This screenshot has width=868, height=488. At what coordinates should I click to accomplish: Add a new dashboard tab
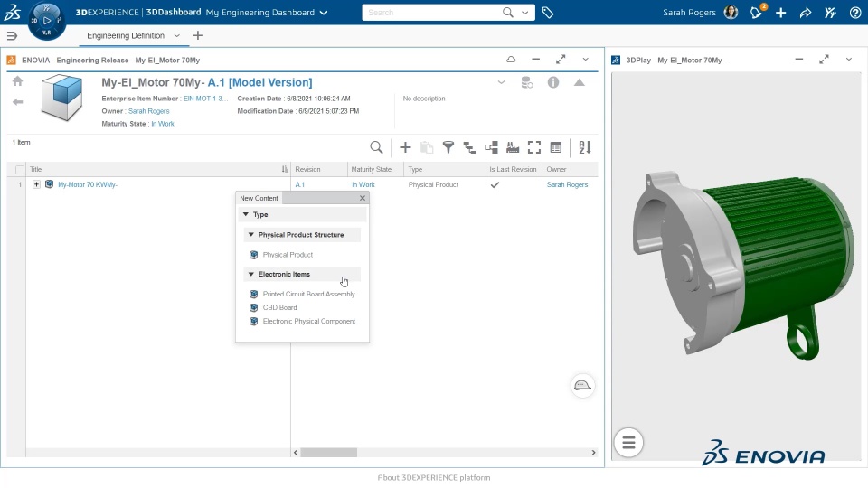pos(198,35)
